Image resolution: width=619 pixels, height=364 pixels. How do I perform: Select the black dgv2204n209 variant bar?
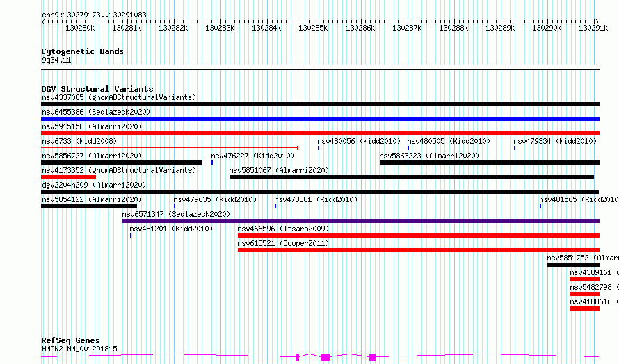point(320,192)
